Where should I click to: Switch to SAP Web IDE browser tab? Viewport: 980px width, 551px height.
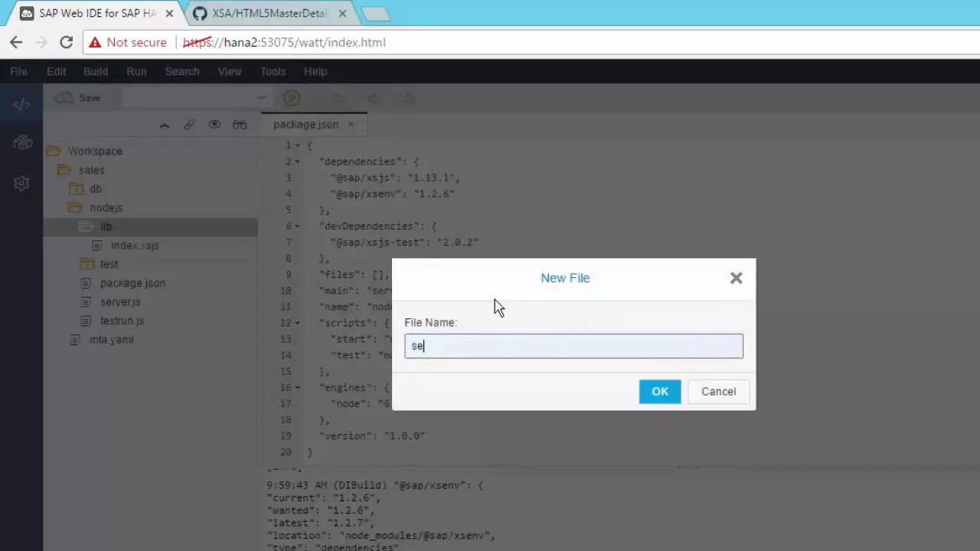coord(97,13)
